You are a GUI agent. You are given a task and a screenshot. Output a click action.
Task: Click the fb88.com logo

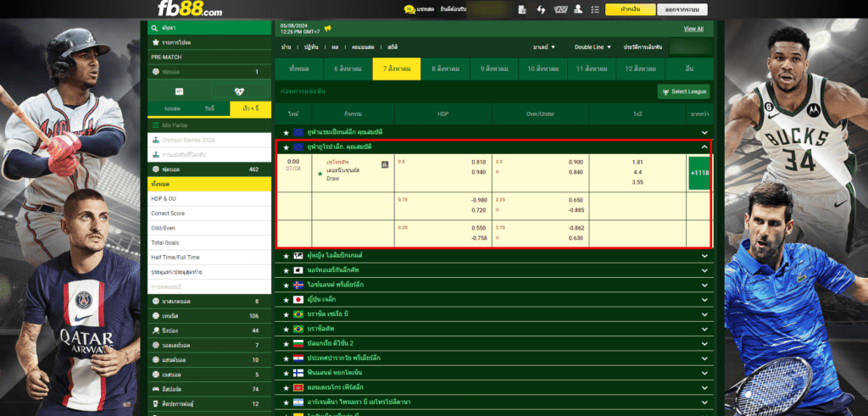(190, 8)
